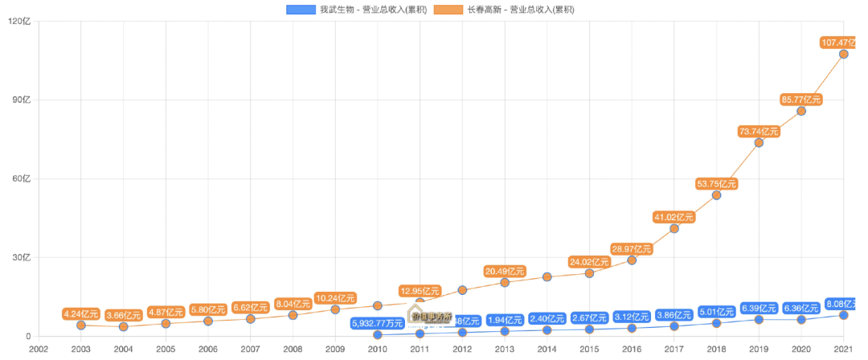Select the 24.02亿元 data label
This screenshot has width=868, height=360.
coord(589,262)
